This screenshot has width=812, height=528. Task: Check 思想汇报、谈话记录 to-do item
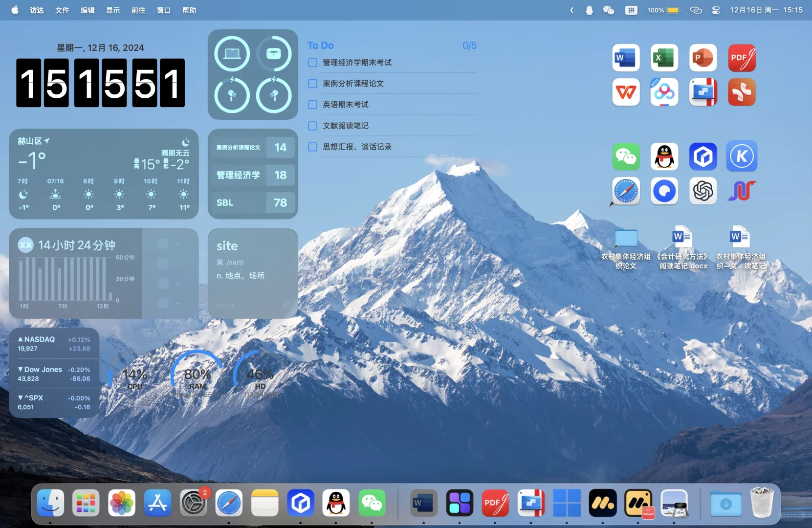coord(313,147)
